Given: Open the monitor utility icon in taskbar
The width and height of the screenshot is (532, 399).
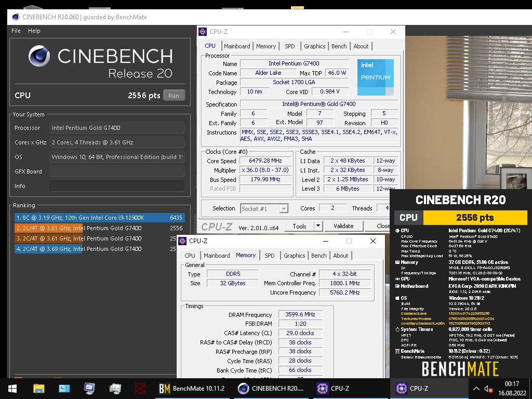Looking at the screenshot, I should click(x=89, y=389).
